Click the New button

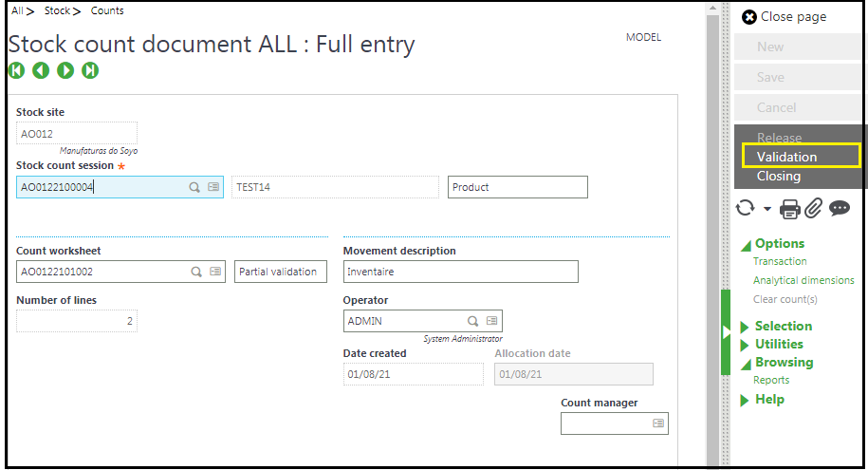[797, 47]
